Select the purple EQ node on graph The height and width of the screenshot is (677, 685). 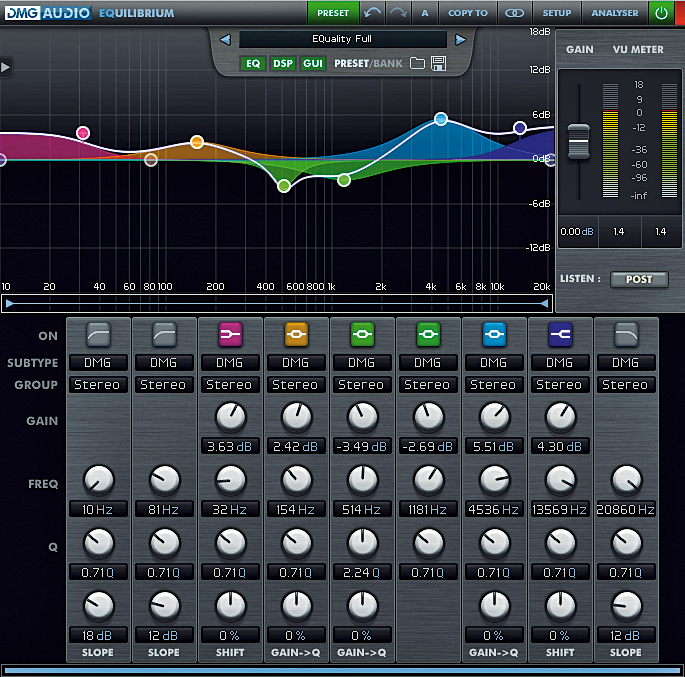pos(520,128)
